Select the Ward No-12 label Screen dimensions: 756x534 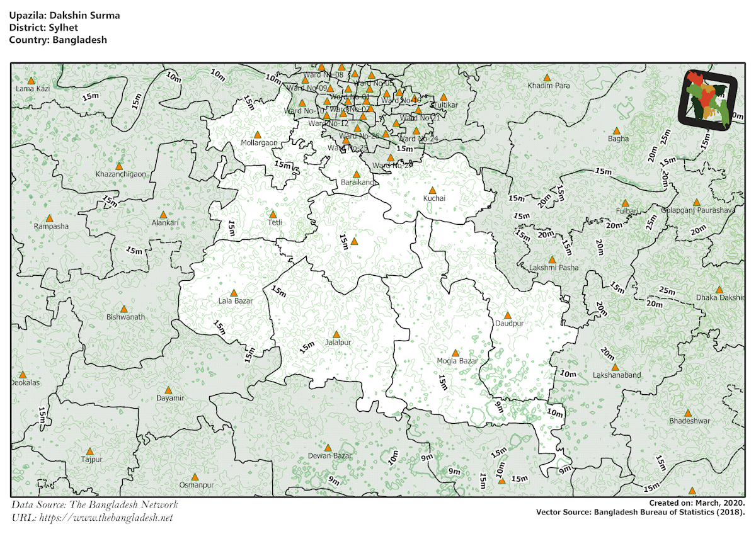click(x=328, y=123)
